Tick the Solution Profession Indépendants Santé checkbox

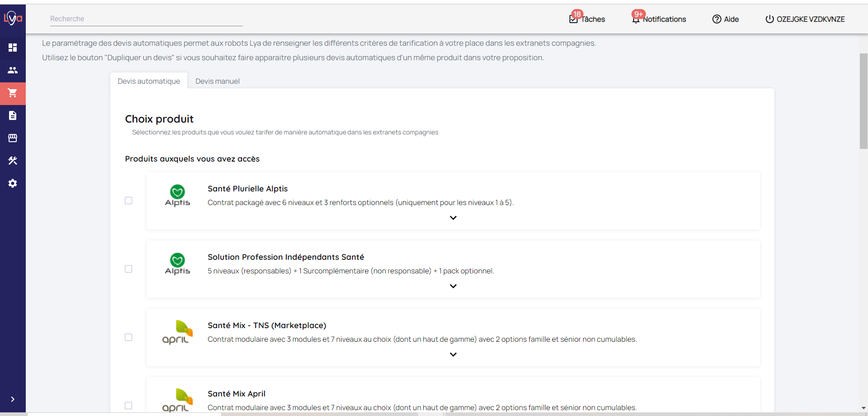pyautogui.click(x=128, y=269)
